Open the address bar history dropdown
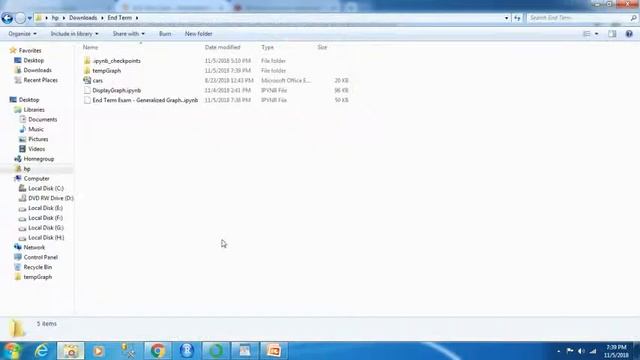 point(507,18)
